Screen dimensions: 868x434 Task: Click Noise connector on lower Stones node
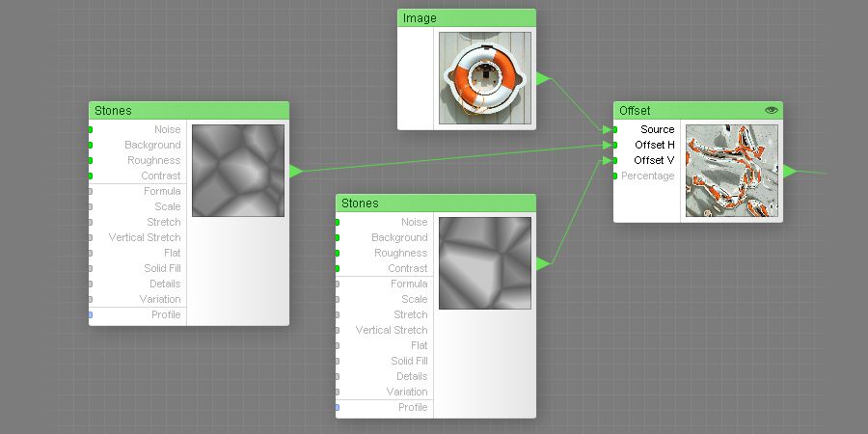[x=338, y=222]
